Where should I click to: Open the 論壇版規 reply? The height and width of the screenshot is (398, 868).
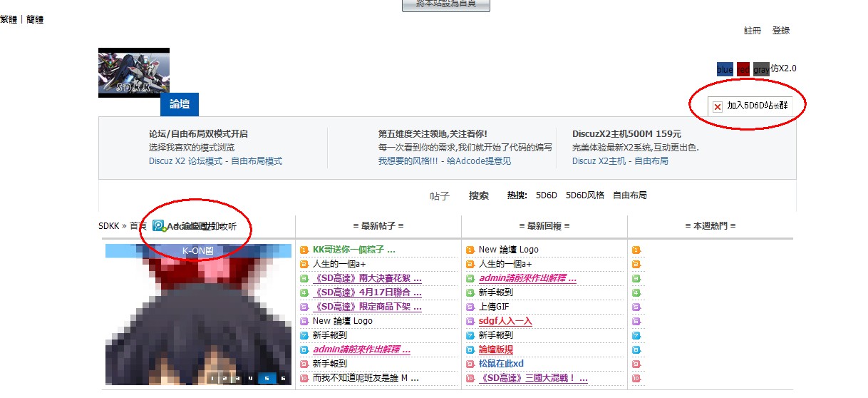click(496, 349)
